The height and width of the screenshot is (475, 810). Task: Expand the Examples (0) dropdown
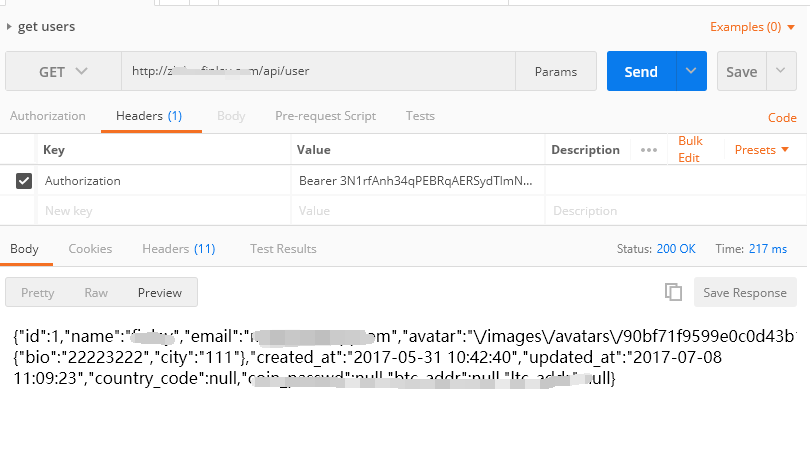pos(753,27)
